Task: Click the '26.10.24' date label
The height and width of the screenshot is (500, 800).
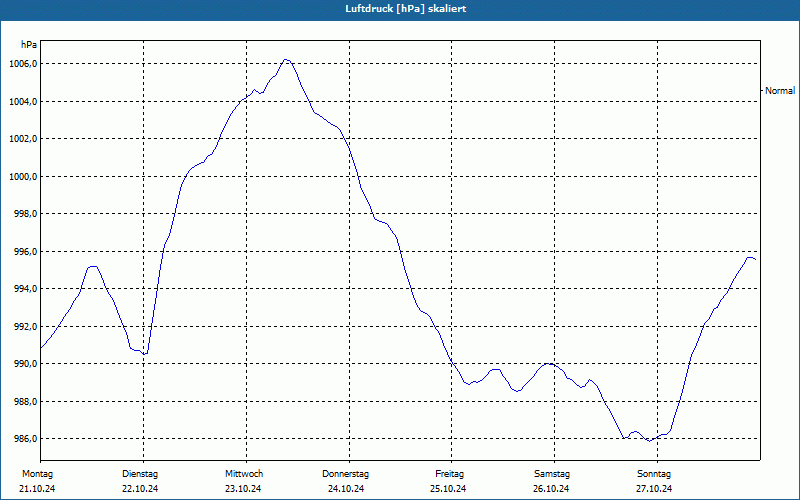Action: pos(551,489)
